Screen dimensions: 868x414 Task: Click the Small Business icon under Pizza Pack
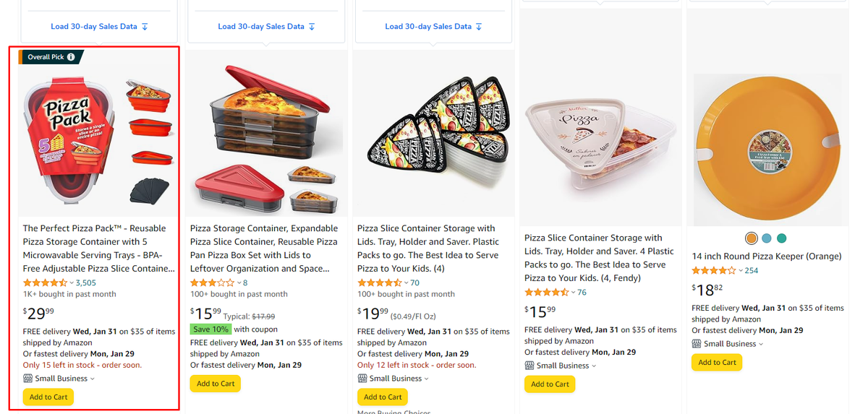(x=28, y=379)
